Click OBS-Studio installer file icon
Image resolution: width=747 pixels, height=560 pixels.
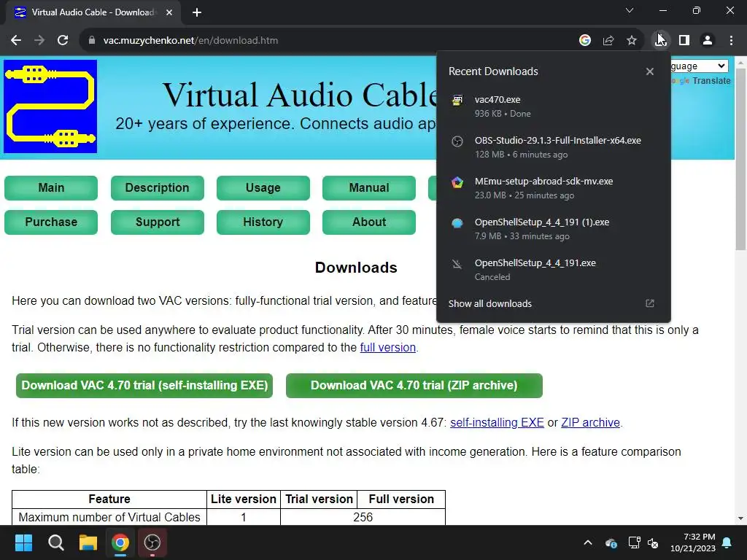(x=457, y=141)
